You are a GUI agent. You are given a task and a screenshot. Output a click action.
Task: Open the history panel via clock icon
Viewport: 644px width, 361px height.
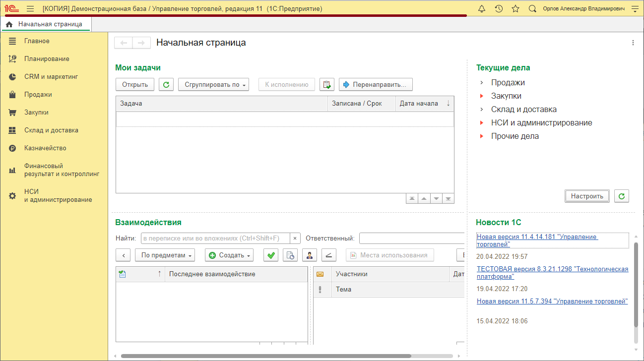coord(498,8)
